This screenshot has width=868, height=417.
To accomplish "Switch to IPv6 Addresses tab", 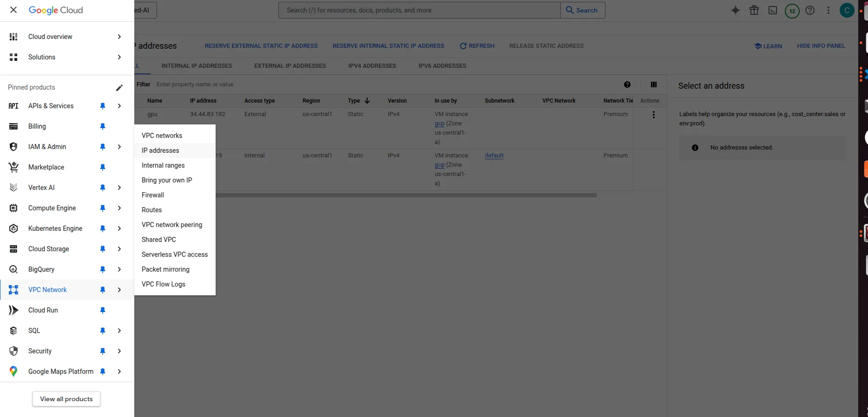I will (442, 66).
